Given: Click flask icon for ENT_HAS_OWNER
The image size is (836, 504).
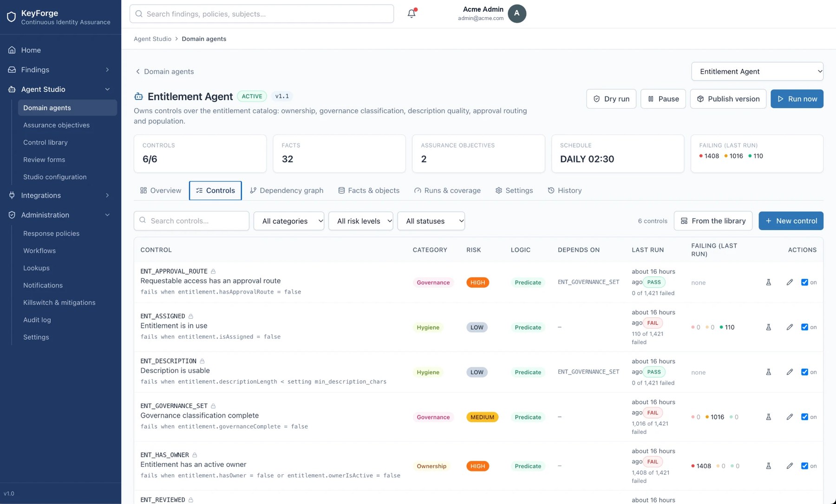Looking at the screenshot, I should [769, 466].
